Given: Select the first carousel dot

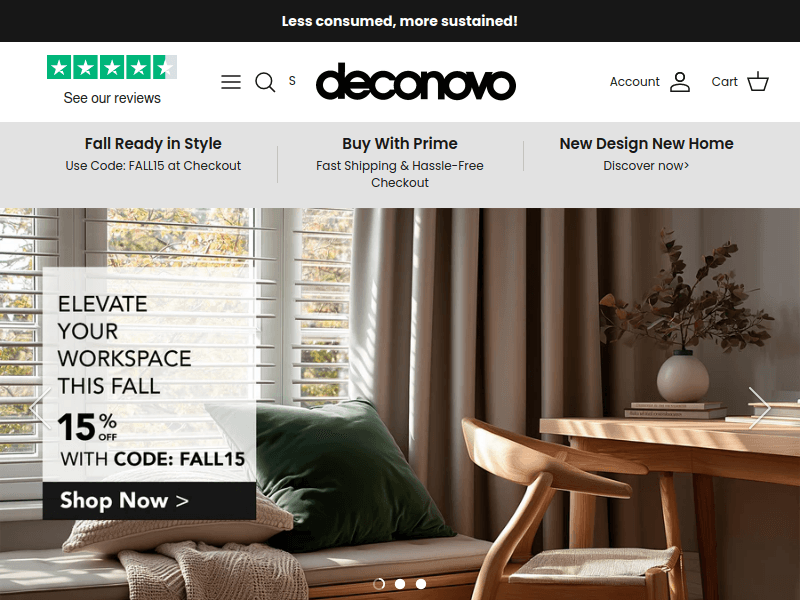Looking at the screenshot, I should pos(379,584).
